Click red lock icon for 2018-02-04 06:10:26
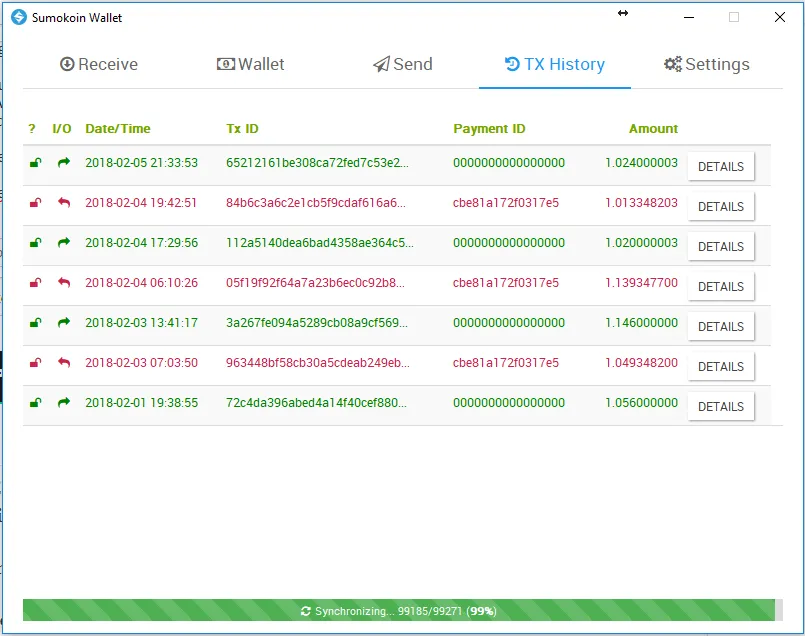Image resolution: width=805 pixels, height=636 pixels. point(35,283)
